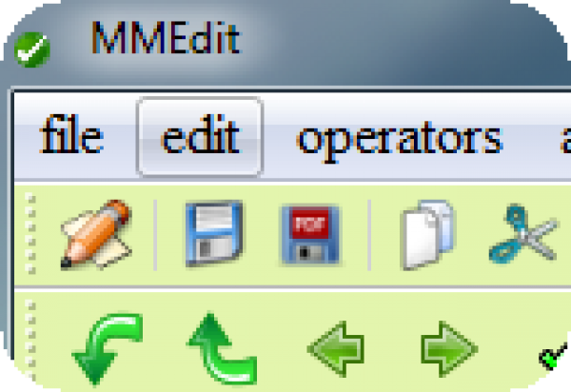Click the pencil edit icon in toolbar
Viewport: 571px width, 392px height.
pos(96,235)
